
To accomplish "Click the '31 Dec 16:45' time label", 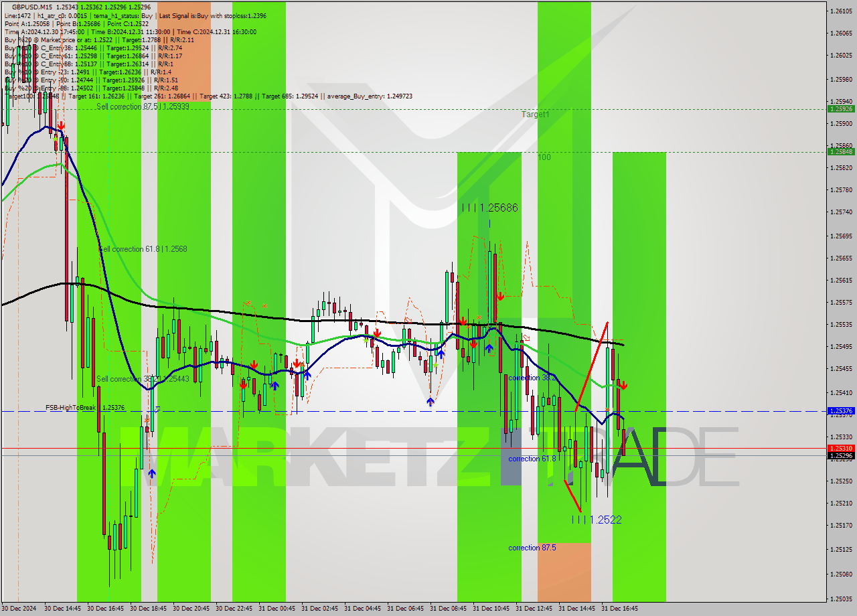I will tap(619, 609).
